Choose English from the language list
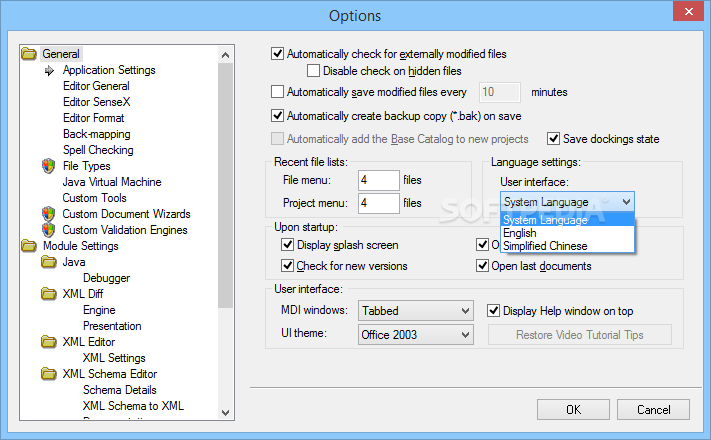 567,233
